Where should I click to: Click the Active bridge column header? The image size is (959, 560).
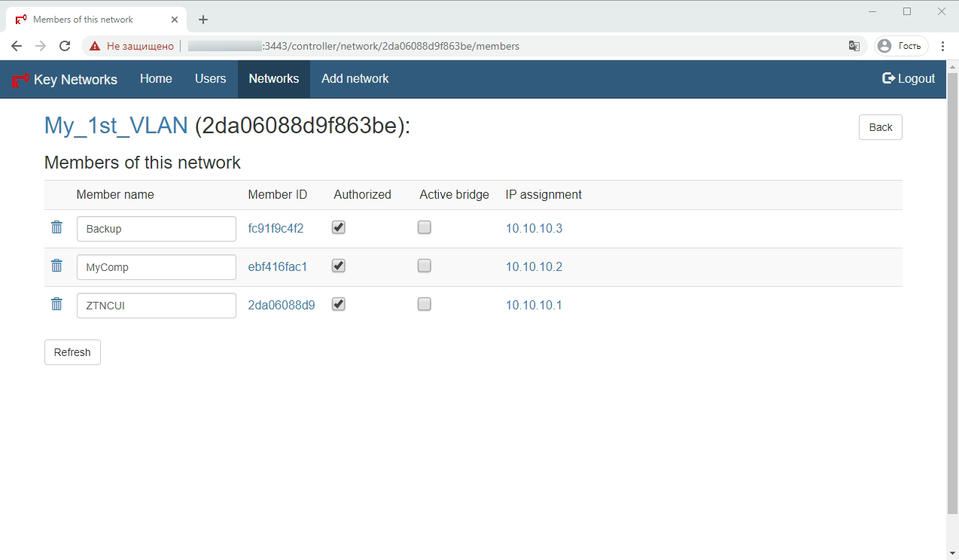pyautogui.click(x=454, y=194)
